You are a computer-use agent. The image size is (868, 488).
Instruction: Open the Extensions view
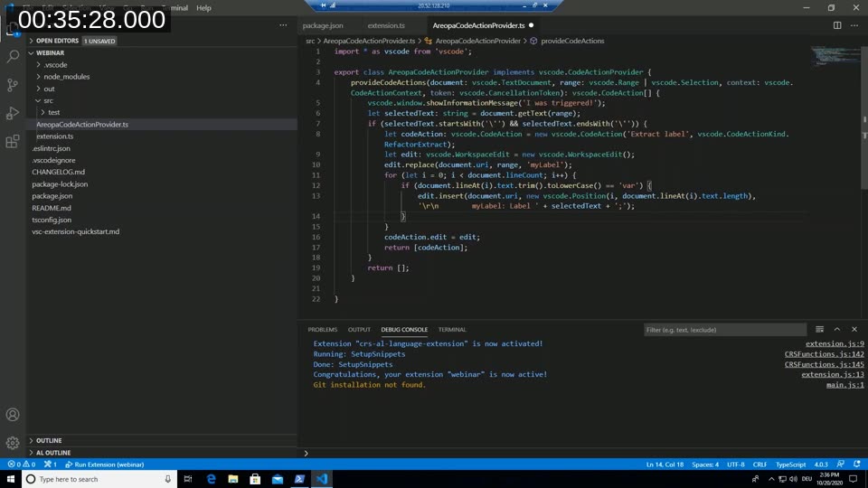click(x=13, y=142)
